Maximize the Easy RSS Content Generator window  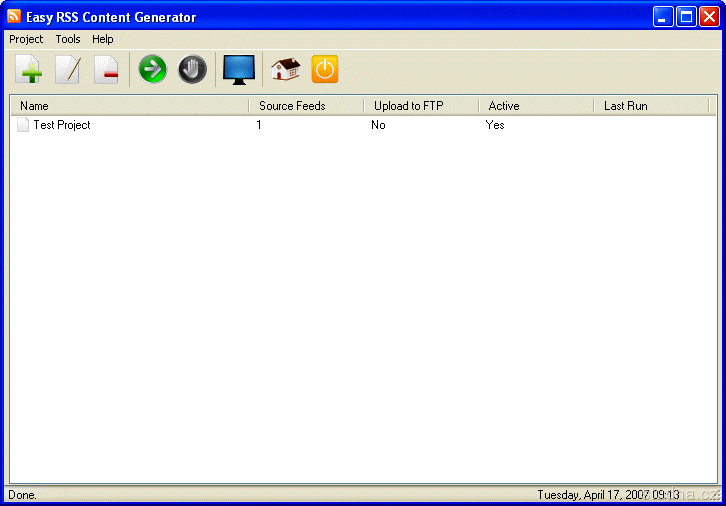686,16
